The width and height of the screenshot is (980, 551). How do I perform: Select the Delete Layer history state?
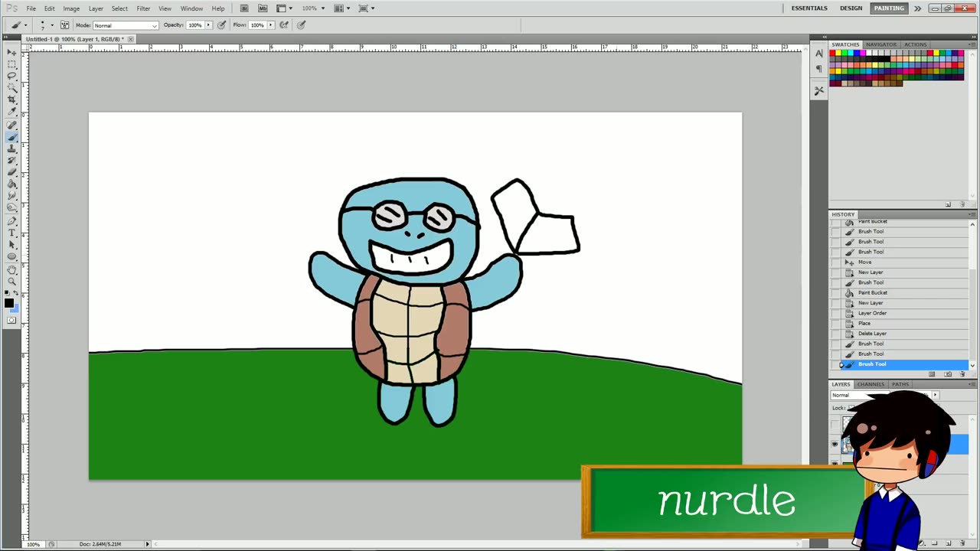tap(905, 334)
